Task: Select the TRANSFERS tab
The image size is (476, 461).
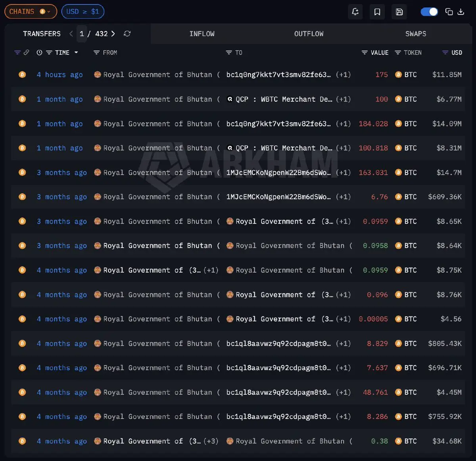Action: (42, 34)
